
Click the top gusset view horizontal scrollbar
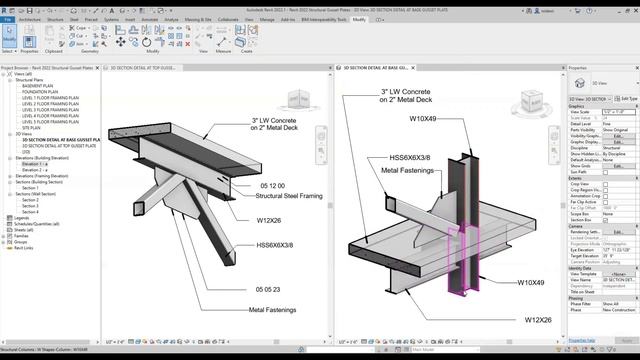276,342
